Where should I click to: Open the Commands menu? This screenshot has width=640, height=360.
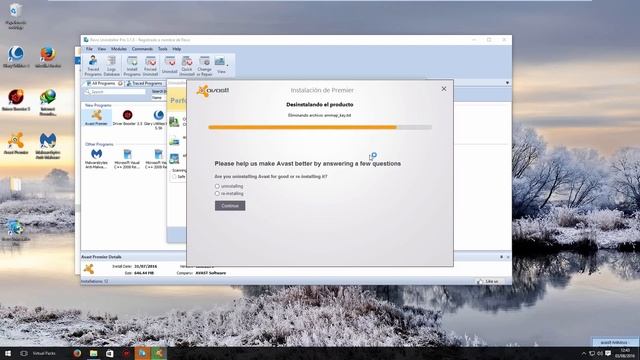(x=142, y=49)
